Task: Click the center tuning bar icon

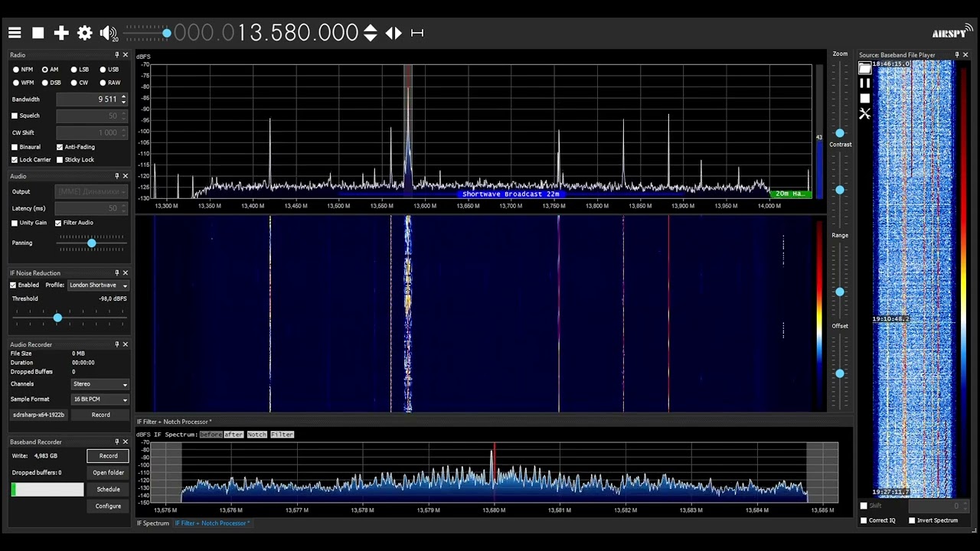Action: point(417,33)
